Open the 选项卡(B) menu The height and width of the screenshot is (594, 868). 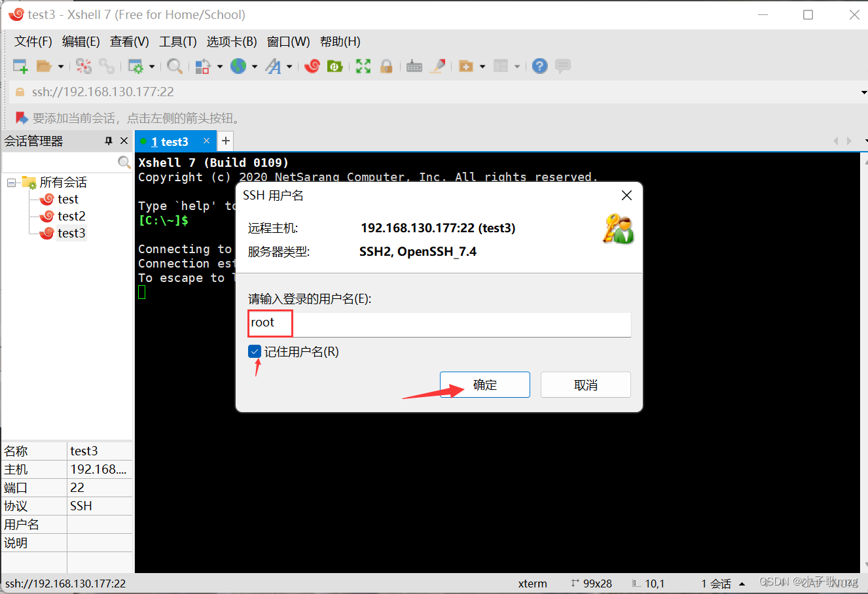(232, 42)
